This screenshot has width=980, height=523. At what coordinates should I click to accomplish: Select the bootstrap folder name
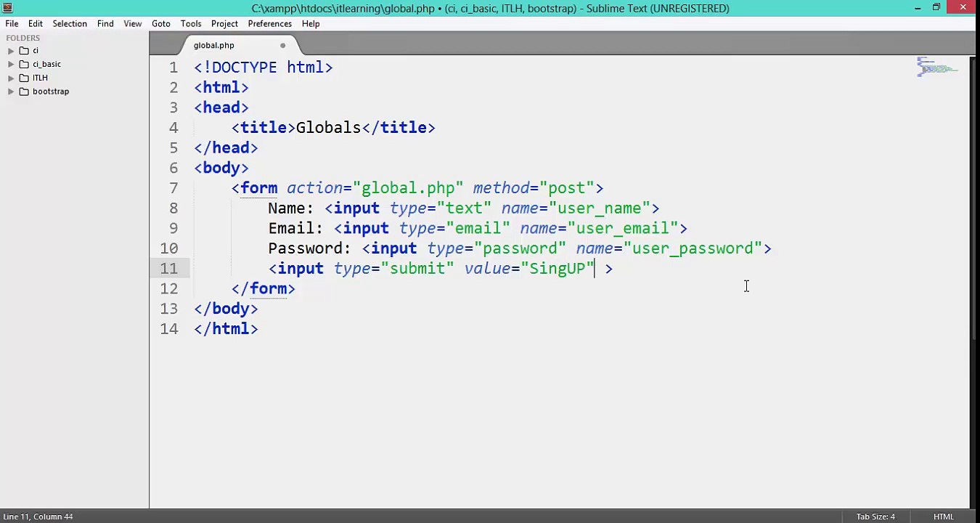[51, 92]
